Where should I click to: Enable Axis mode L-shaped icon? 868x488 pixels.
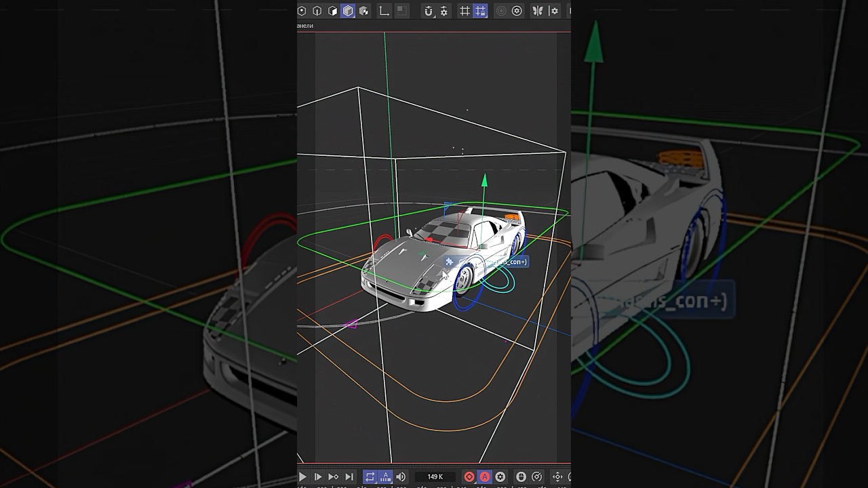click(x=384, y=11)
